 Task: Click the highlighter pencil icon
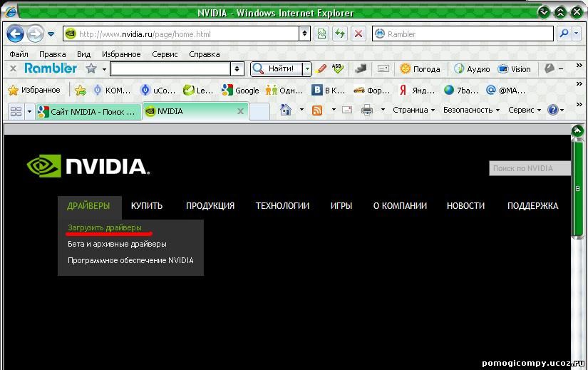(321, 68)
